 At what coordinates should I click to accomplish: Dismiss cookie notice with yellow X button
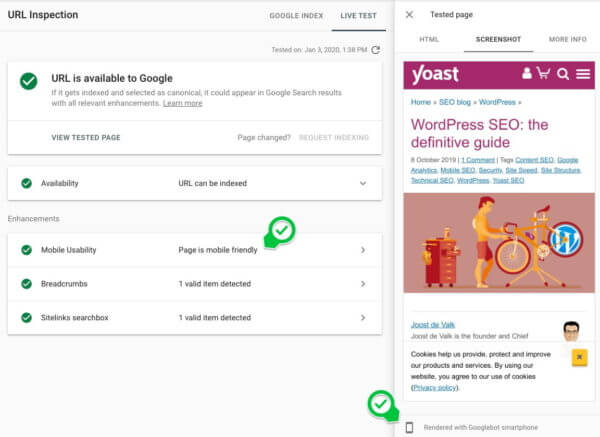[x=579, y=357]
